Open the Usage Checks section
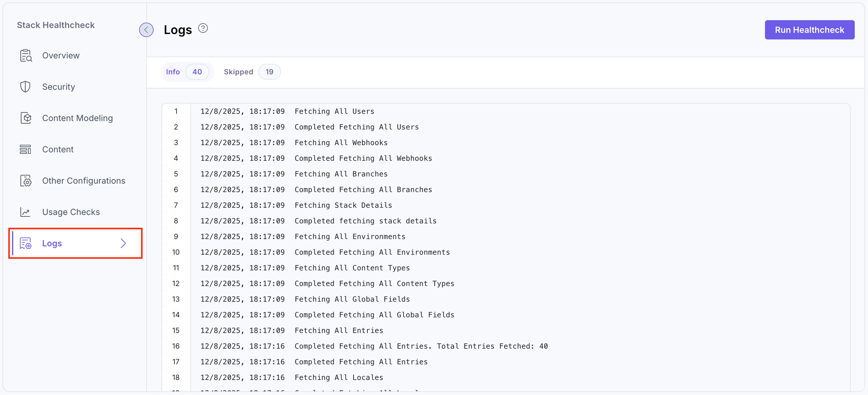Screen dimensions: 868x395 coord(71,212)
